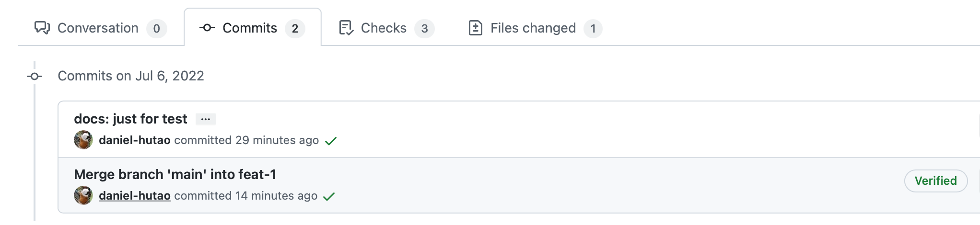Click the Checks checklist icon
The height and width of the screenshot is (225, 980).
tap(346, 28)
